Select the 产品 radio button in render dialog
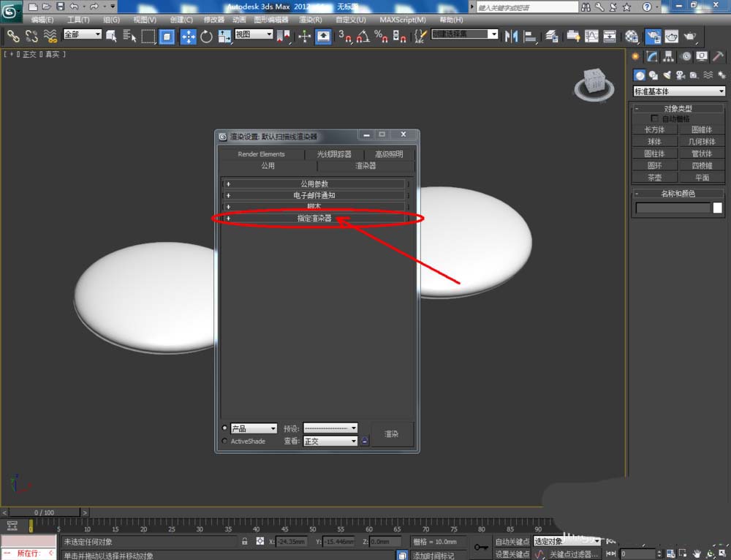 click(224, 428)
